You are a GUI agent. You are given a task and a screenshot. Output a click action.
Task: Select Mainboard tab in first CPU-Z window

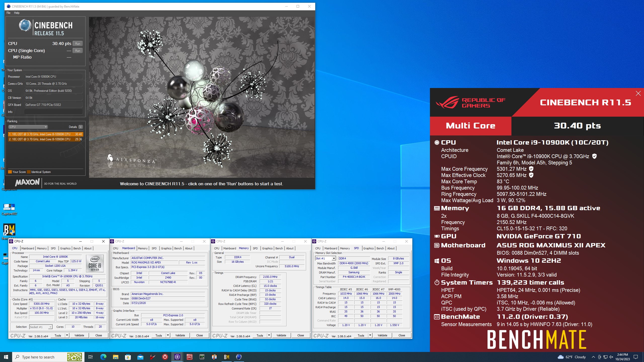28,248
